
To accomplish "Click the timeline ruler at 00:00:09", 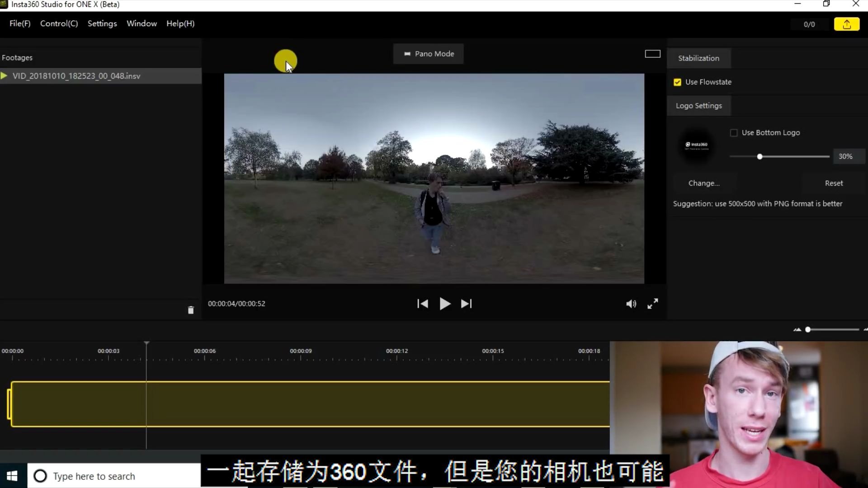I will (301, 351).
